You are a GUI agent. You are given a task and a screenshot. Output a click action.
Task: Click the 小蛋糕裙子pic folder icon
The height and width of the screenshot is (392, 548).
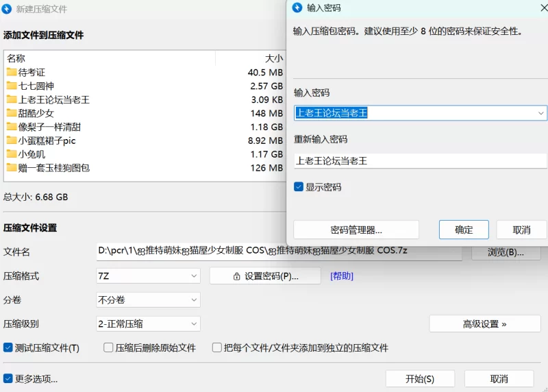click(12, 140)
